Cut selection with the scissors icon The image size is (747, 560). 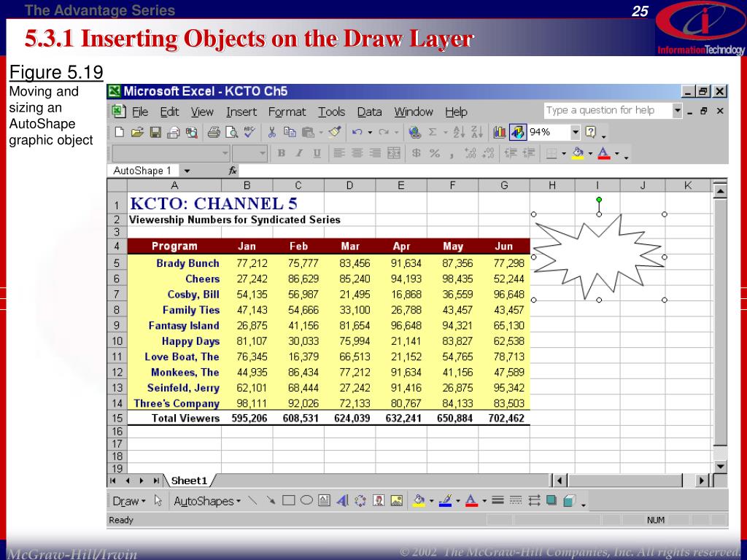click(271, 132)
